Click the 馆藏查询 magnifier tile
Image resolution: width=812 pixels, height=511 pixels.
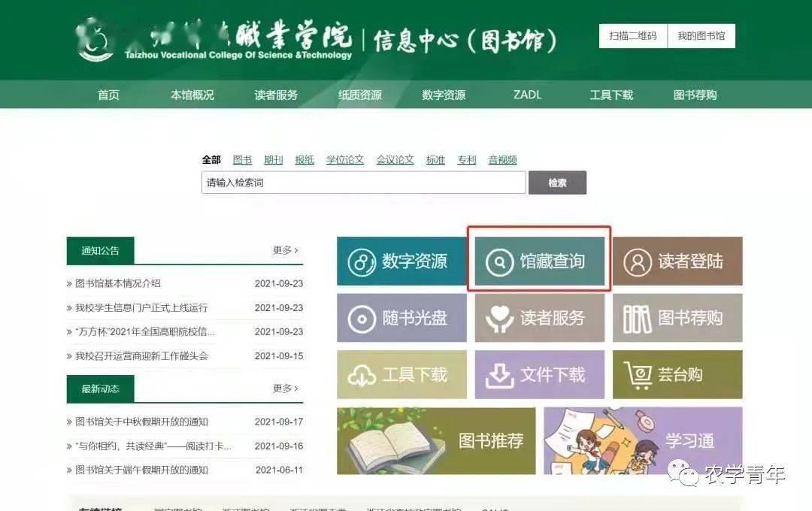tap(539, 261)
